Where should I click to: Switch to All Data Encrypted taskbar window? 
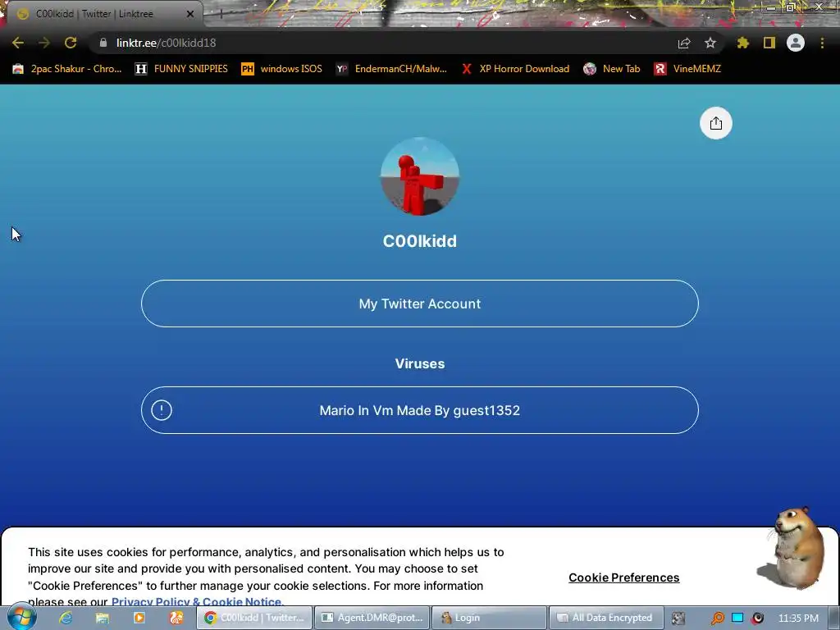[606, 618]
